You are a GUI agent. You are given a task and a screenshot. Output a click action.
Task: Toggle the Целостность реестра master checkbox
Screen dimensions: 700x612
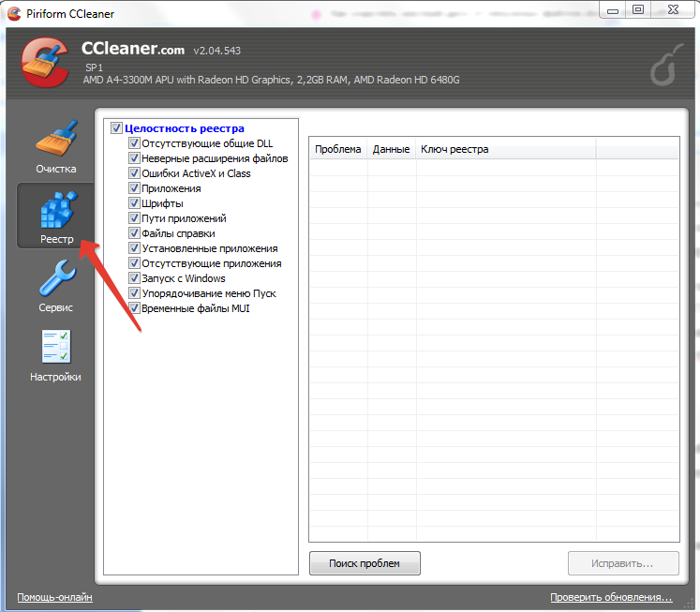pyautogui.click(x=117, y=128)
